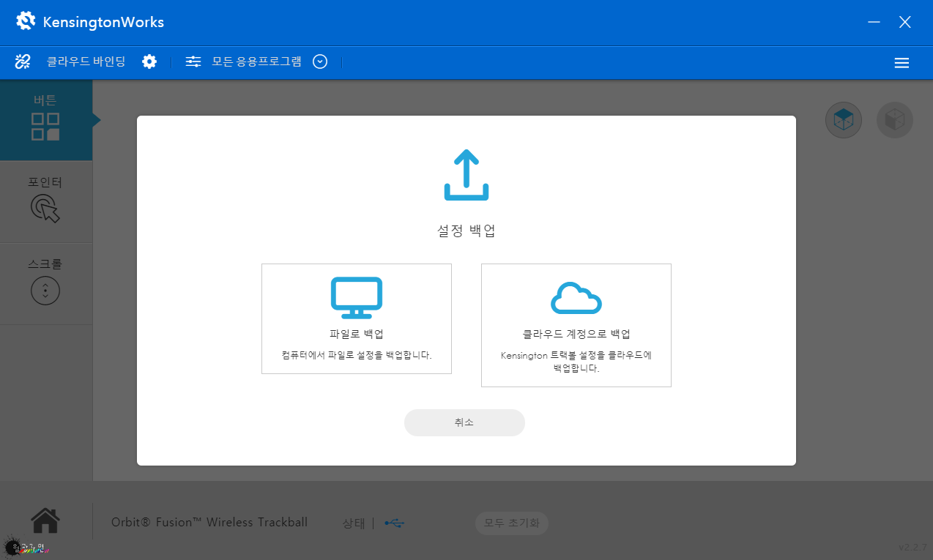Image resolution: width=933 pixels, height=560 pixels.
Task: Select the gray 3D trackball view icon
Action: pos(895,120)
